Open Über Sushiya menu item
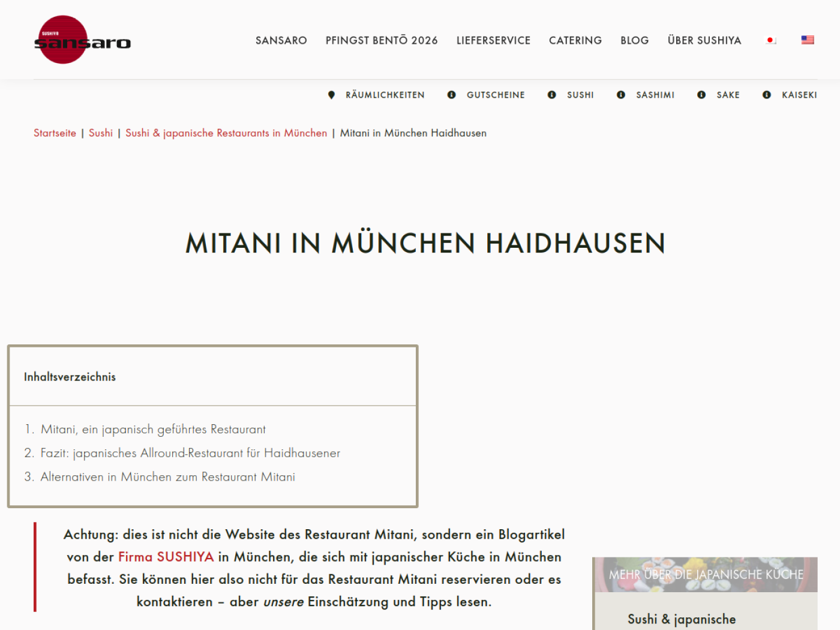Viewport: 840px width, 630px height. (x=704, y=40)
